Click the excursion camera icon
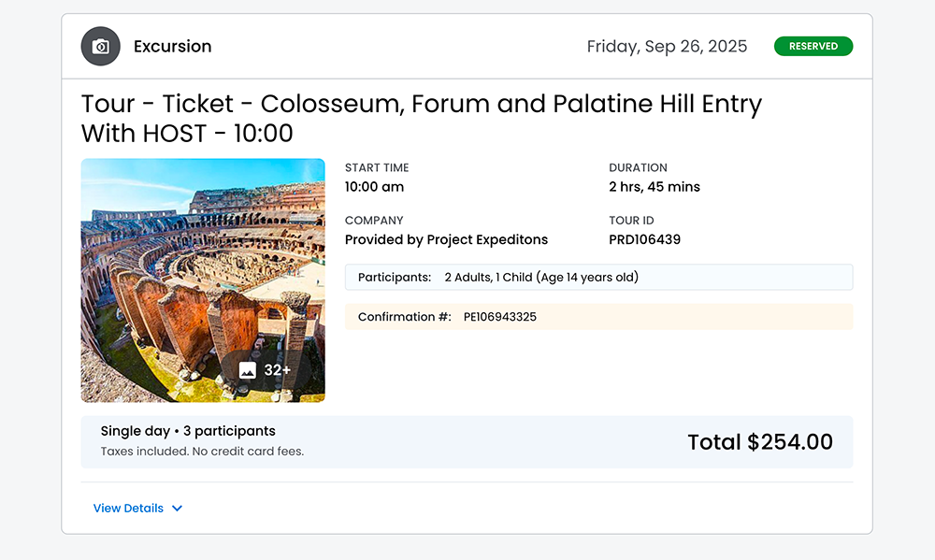Image resolution: width=935 pixels, height=560 pixels. tap(100, 47)
